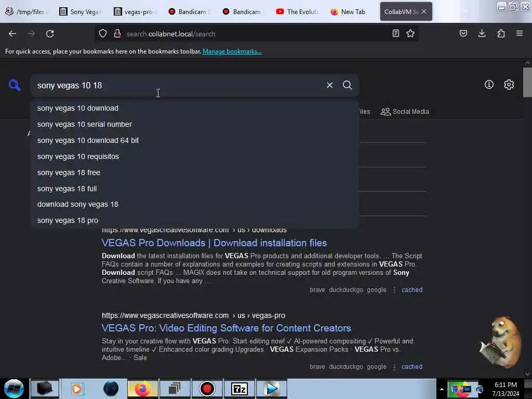Open the blue play arrow taskbar icon
Image resolution: width=532 pixels, height=399 pixels.
pos(271,389)
